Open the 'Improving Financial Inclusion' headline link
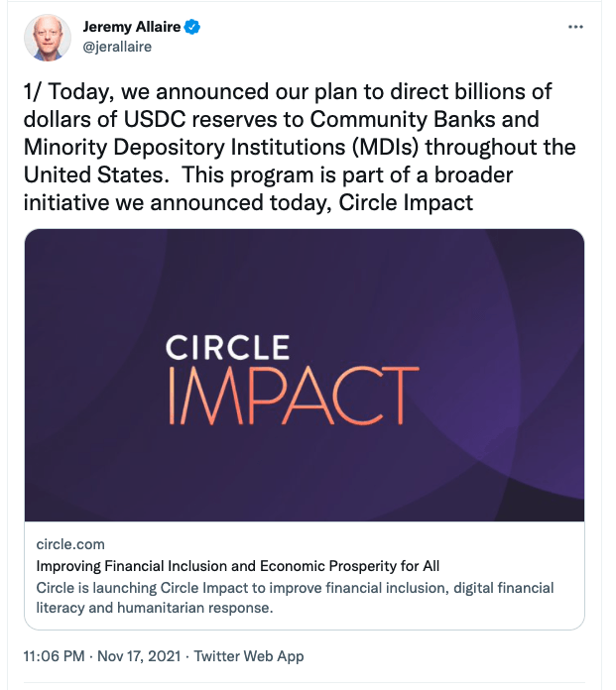The height and width of the screenshot is (690, 616). [x=238, y=566]
